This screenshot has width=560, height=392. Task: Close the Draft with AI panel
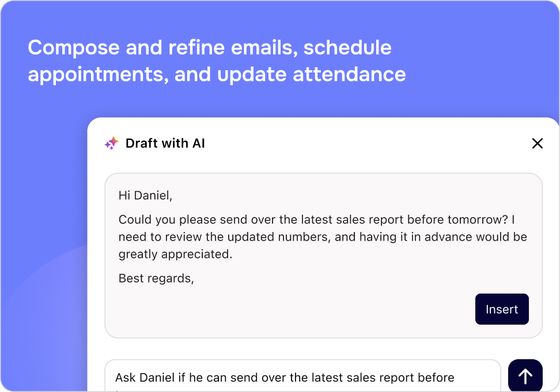537,143
